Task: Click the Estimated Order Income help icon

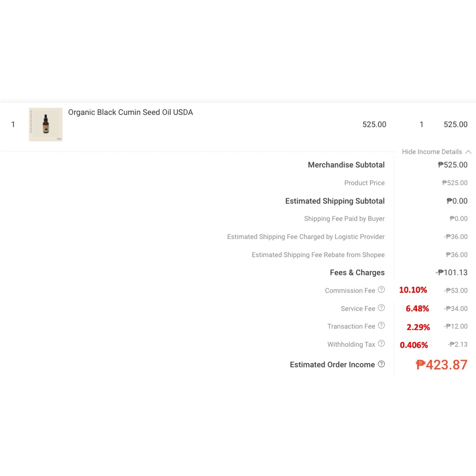Action: click(381, 364)
